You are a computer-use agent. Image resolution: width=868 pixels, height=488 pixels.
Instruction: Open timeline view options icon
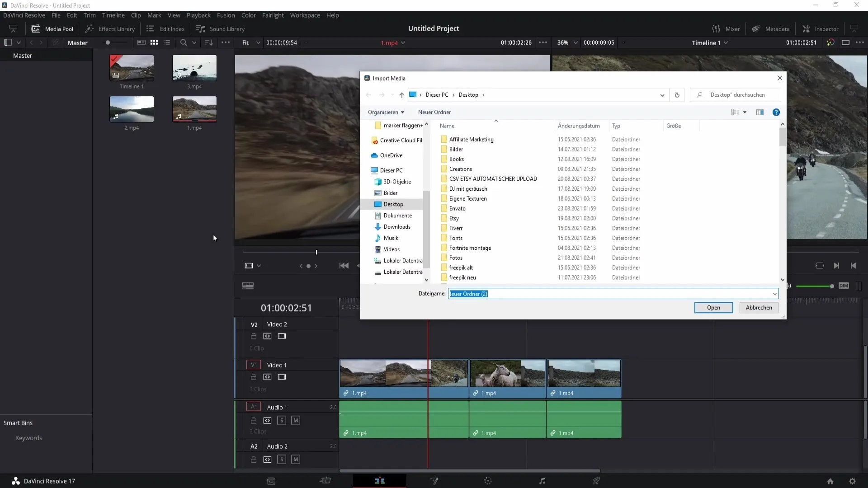click(248, 286)
